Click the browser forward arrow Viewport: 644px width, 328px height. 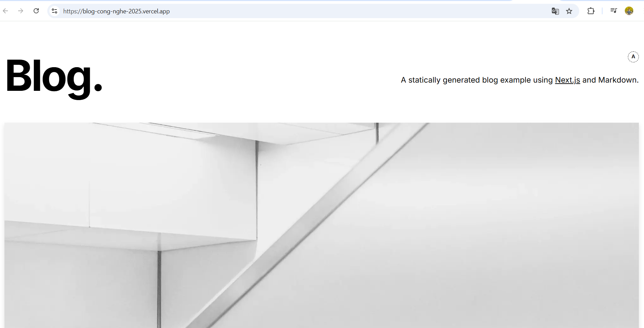pyautogui.click(x=21, y=11)
